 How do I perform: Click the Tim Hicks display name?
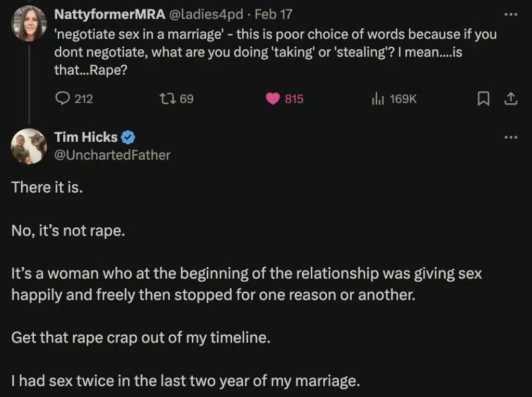(x=86, y=138)
